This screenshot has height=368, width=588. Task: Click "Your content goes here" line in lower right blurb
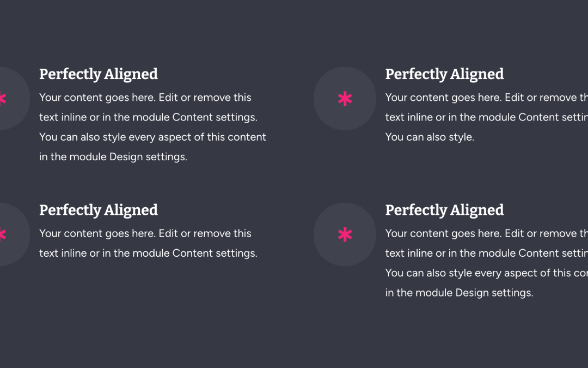pyautogui.click(x=487, y=233)
